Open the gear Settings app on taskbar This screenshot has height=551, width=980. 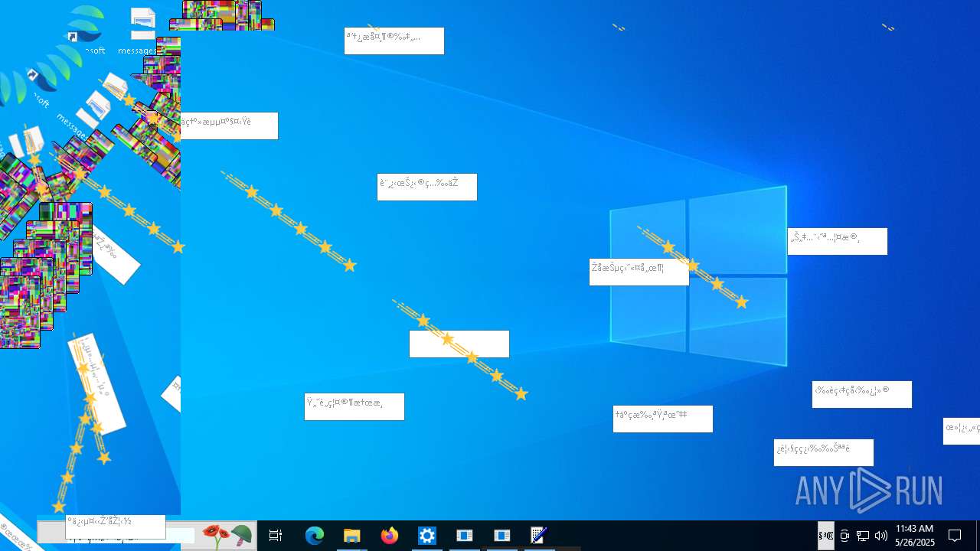[426, 536]
